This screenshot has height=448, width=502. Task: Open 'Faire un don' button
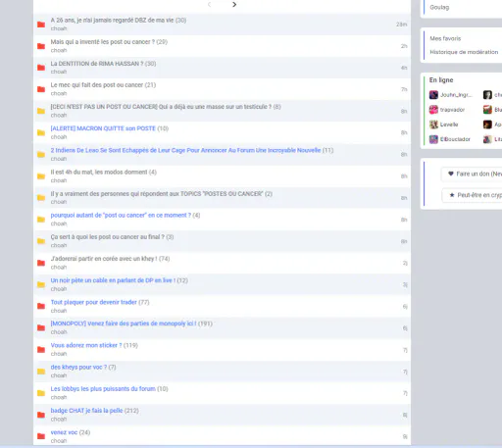[472, 174]
